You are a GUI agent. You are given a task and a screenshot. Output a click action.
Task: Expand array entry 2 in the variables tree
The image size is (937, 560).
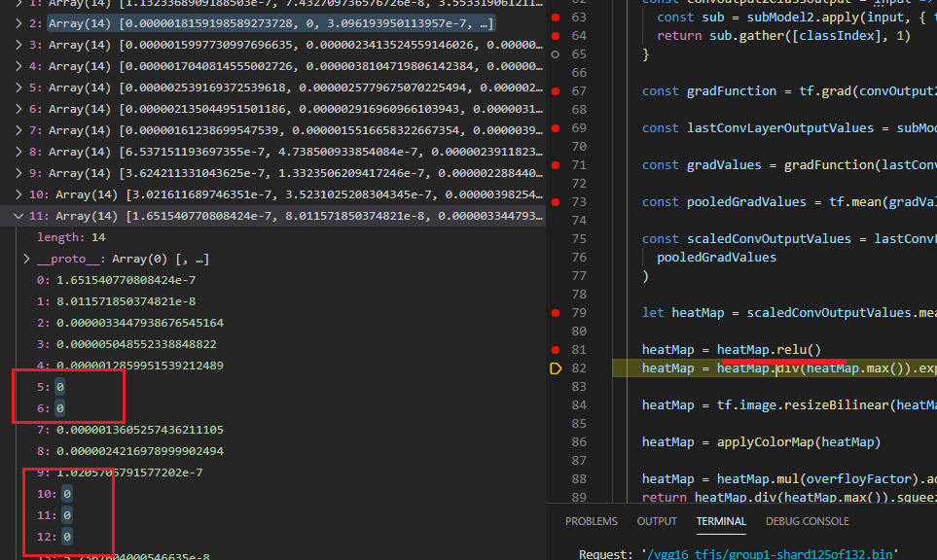18,23
